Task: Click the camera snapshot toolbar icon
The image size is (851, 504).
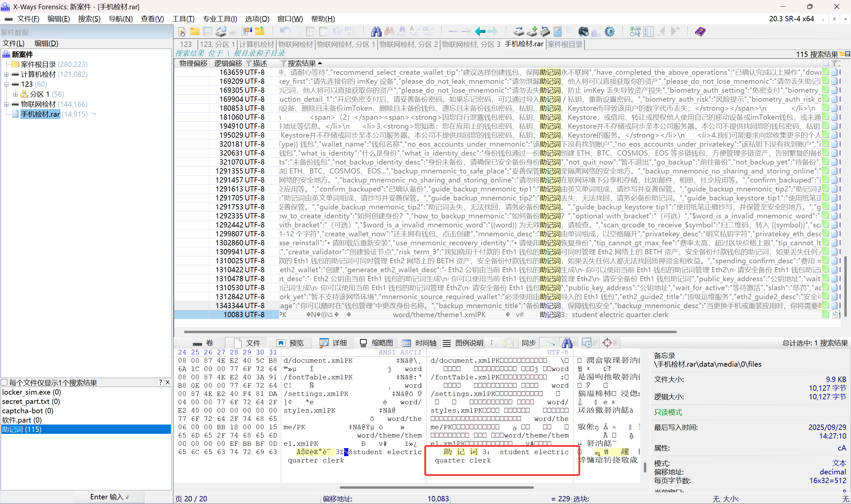Action: point(583,32)
